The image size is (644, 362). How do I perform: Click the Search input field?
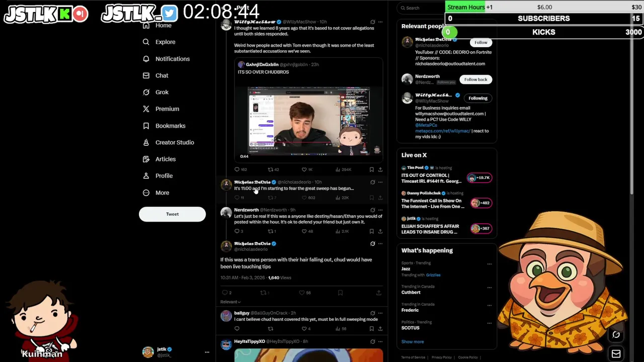420,8
